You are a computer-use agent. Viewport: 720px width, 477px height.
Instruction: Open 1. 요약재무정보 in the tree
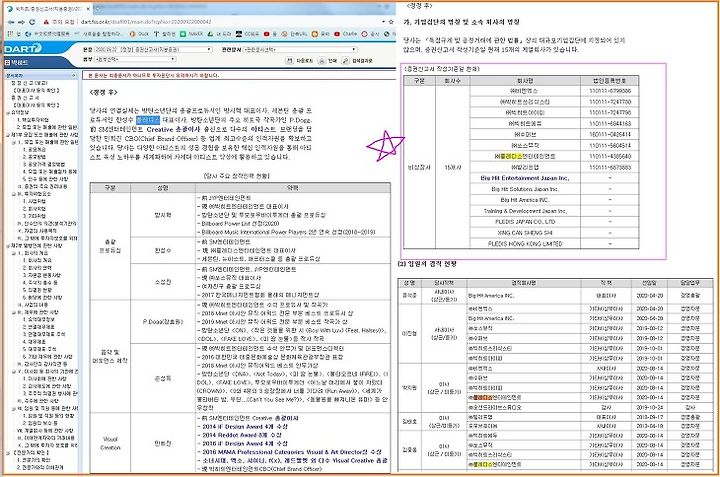[x=39, y=320]
